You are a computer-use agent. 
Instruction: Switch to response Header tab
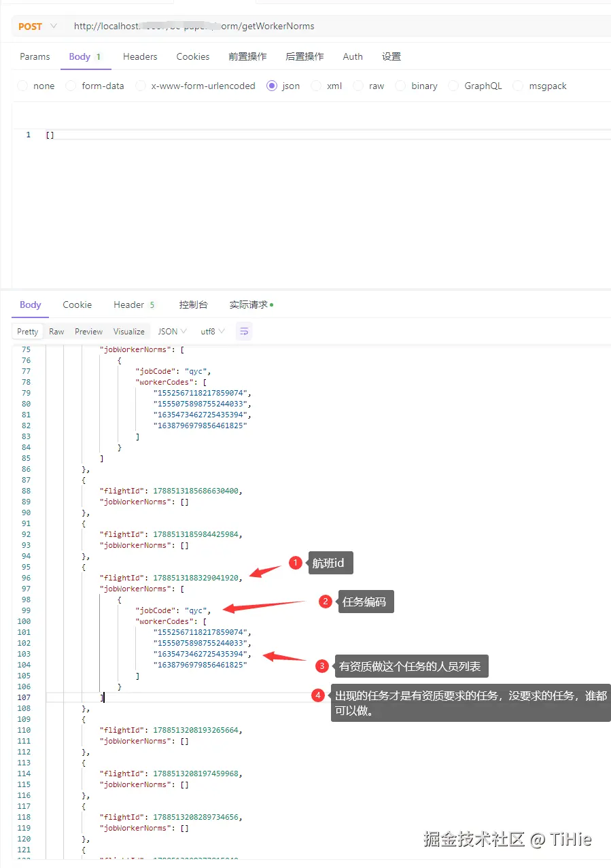(x=135, y=305)
